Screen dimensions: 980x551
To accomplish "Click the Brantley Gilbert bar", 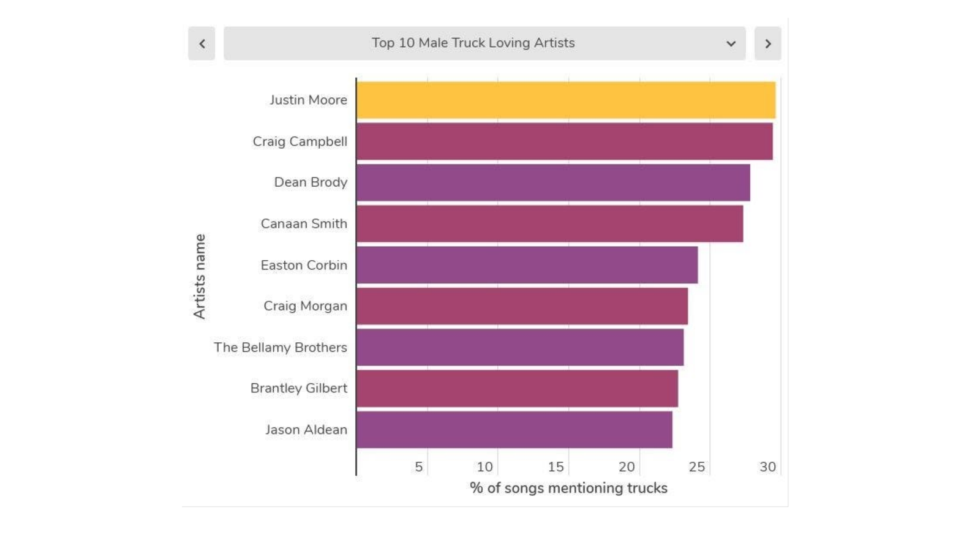I will [x=517, y=388].
